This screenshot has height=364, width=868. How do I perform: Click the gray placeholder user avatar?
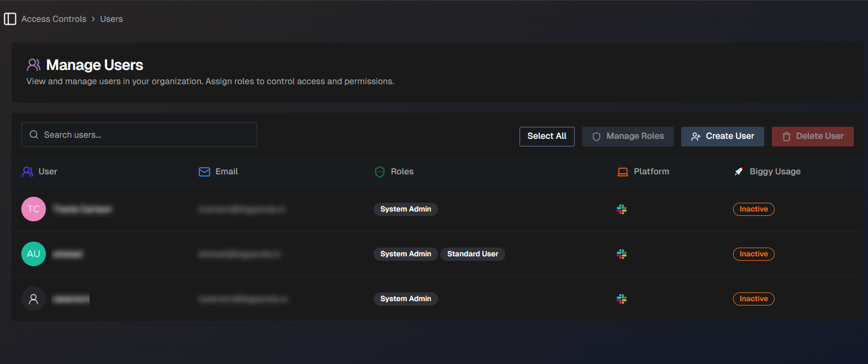click(x=33, y=299)
